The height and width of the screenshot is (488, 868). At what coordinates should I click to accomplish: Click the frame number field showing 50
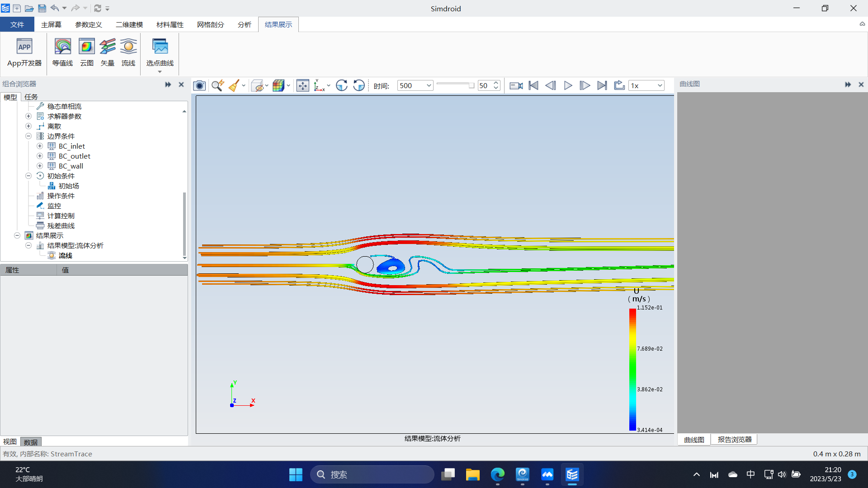[485, 85]
